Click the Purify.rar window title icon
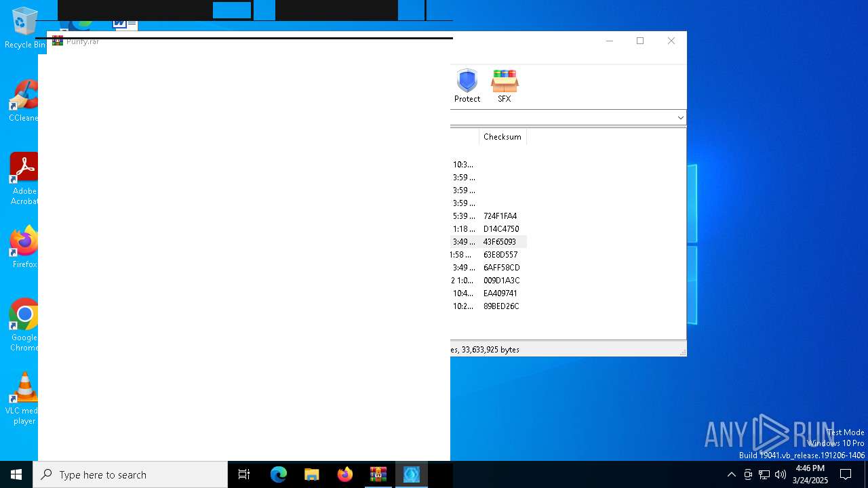The width and height of the screenshot is (868, 488). (x=58, y=41)
